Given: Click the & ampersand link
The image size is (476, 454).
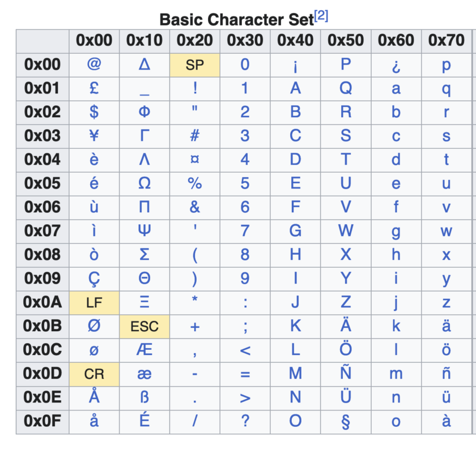Looking at the screenshot, I should pos(195,207).
